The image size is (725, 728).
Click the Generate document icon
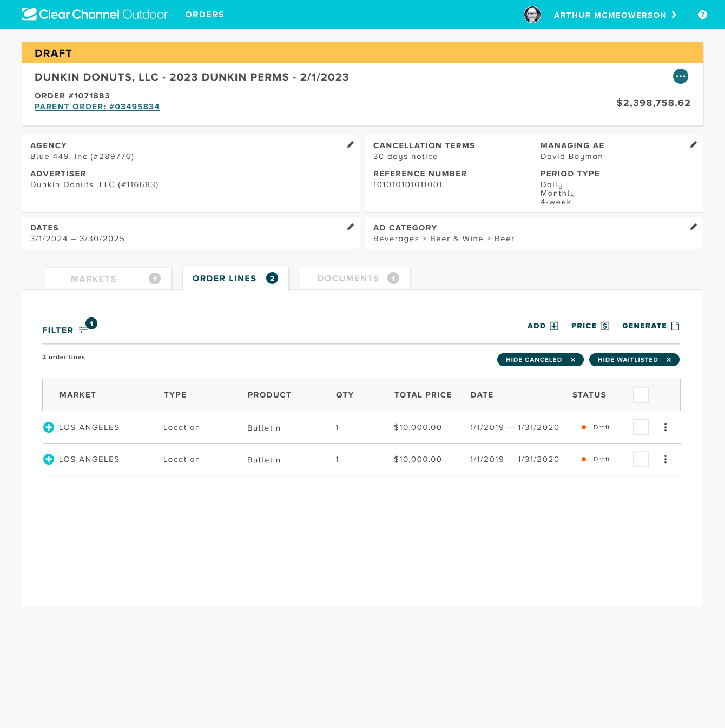(675, 326)
